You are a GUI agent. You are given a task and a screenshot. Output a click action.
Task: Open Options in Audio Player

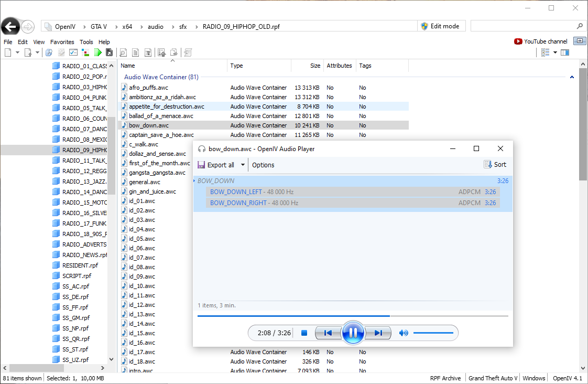(x=263, y=165)
